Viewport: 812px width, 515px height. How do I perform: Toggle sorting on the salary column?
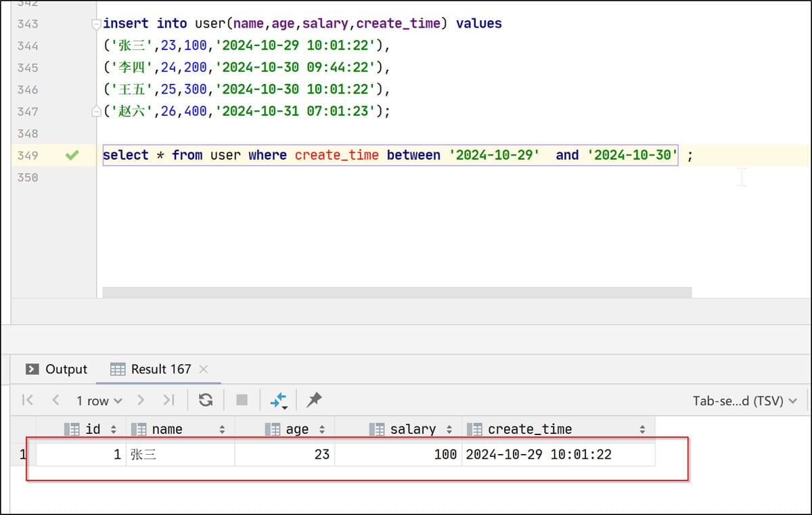(x=449, y=430)
